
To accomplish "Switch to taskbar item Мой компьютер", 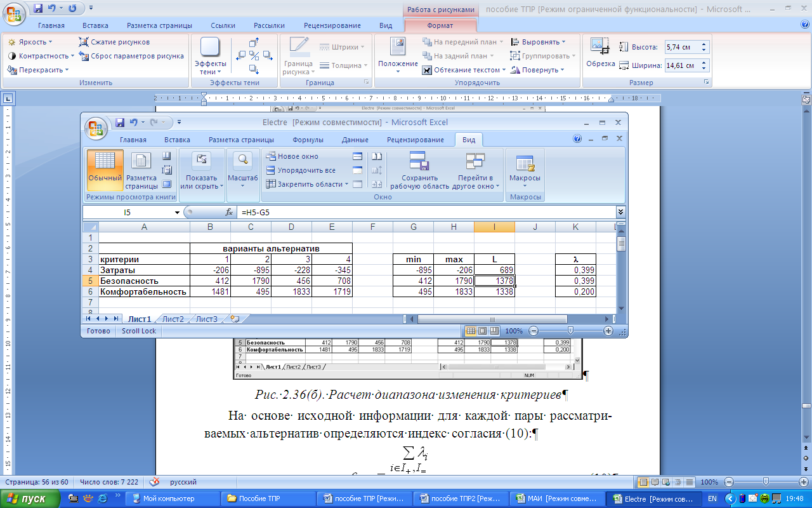I will [x=173, y=498].
